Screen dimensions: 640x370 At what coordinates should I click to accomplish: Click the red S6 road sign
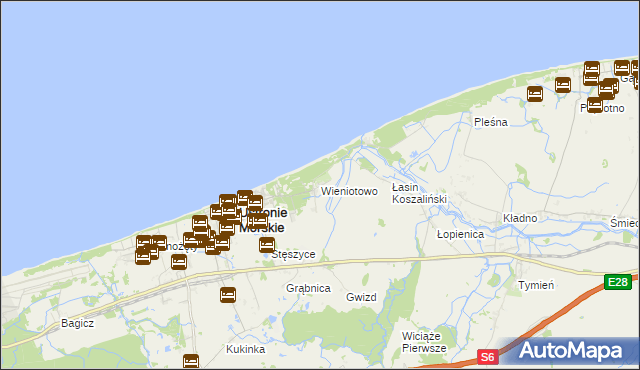tap(488, 357)
